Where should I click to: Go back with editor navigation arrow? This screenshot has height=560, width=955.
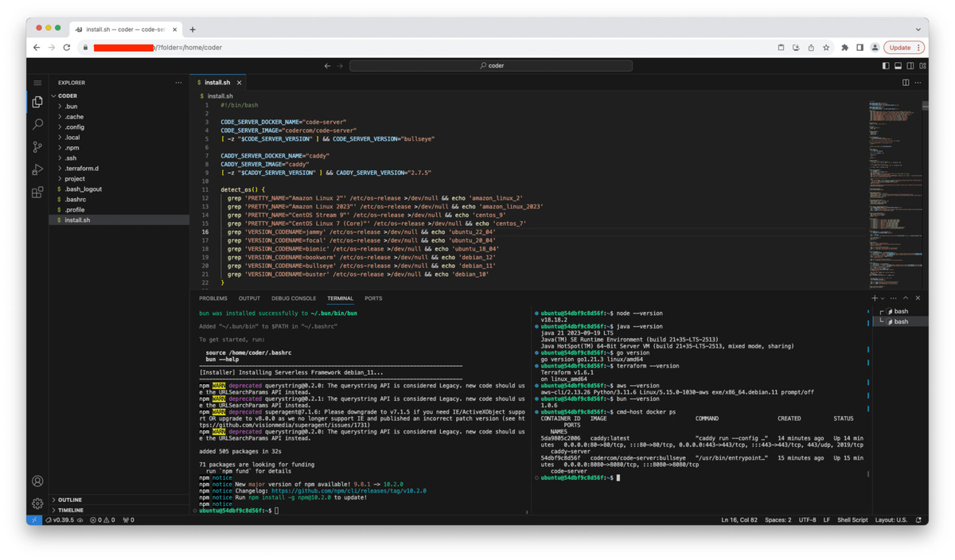coord(327,66)
